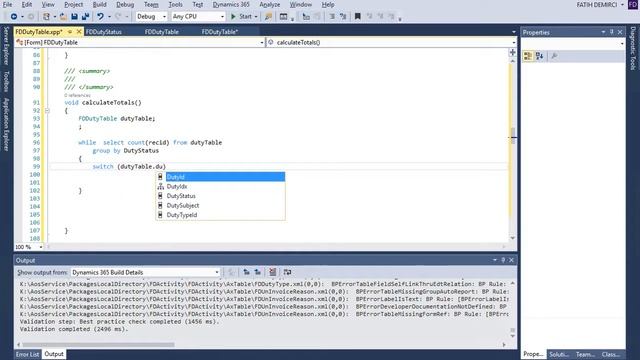The width and height of the screenshot is (640, 360).
Task: Click the Alphabetical sort icon in Properties
Action: point(539,56)
